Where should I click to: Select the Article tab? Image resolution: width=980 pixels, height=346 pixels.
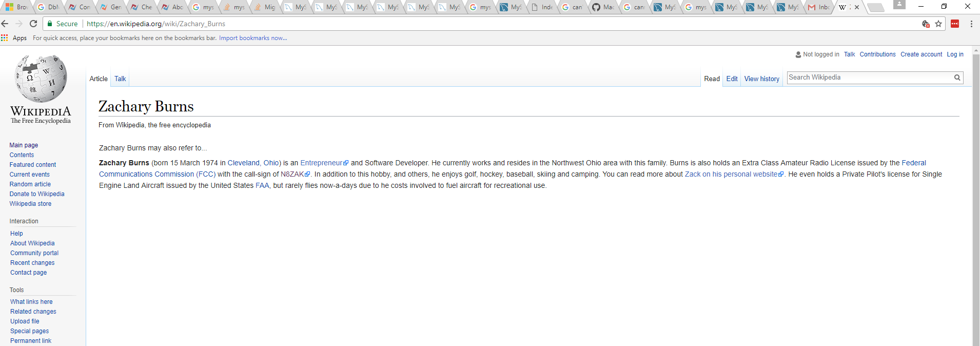click(x=99, y=79)
